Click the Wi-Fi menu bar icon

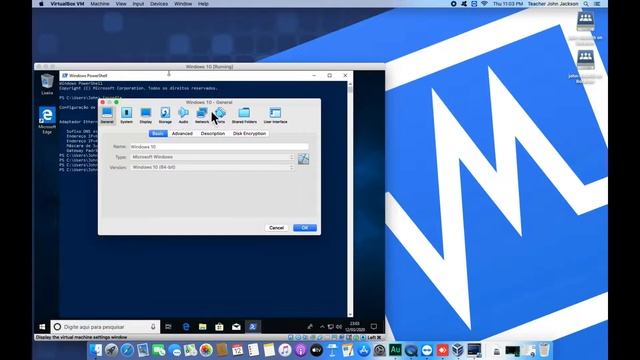pos(484,4)
